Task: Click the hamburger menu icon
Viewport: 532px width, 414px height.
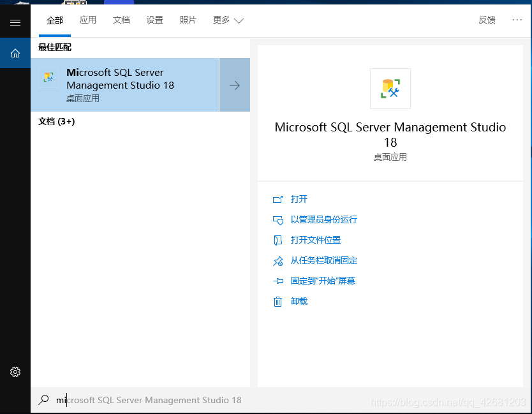Action: point(15,22)
